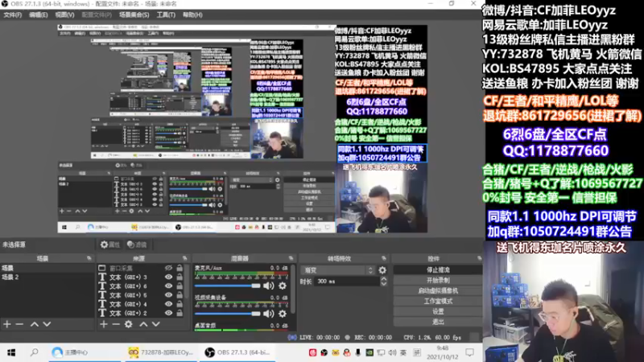Move scene down with arrow icon
This screenshot has height=362, width=644.
(47, 324)
